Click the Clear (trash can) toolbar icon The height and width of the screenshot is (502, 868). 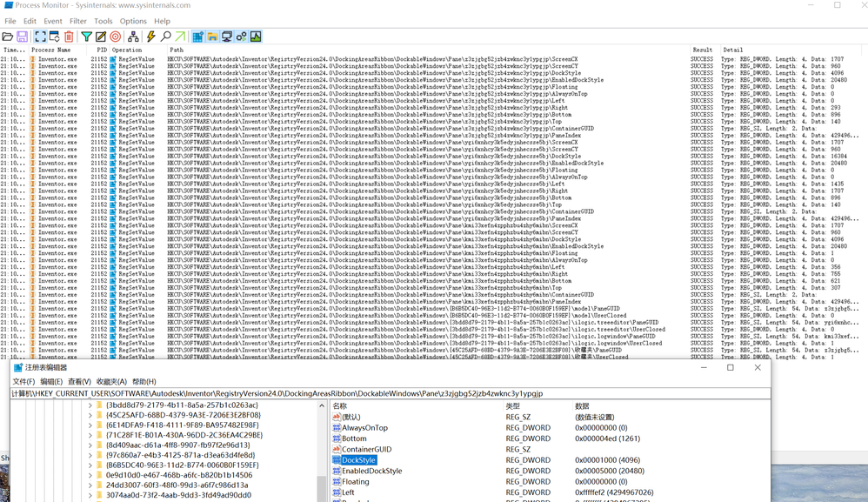point(69,37)
